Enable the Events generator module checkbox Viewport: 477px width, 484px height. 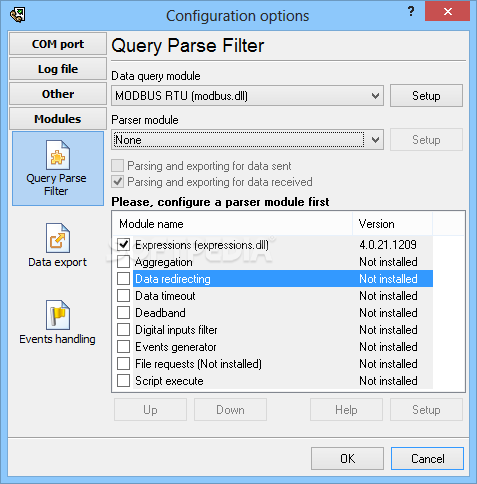coord(123,347)
